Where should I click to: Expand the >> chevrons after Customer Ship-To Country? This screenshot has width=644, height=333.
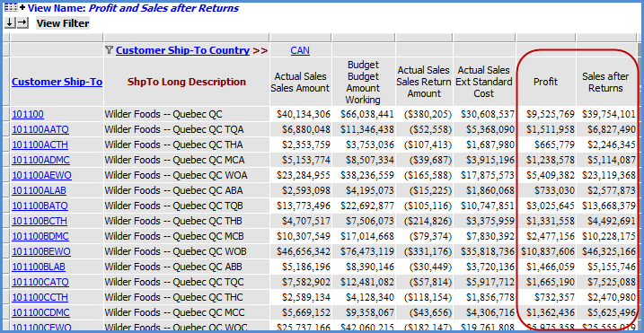click(260, 50)
